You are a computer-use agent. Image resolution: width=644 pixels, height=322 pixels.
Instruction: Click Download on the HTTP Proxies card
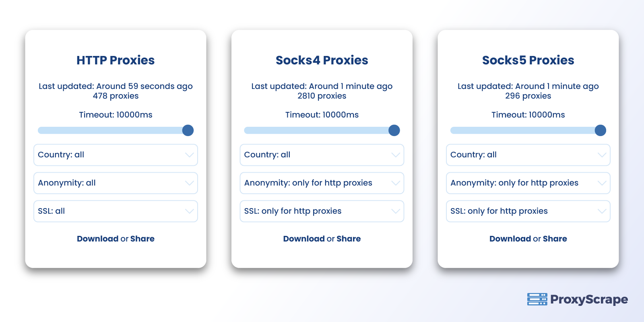[x=98, y=239]
